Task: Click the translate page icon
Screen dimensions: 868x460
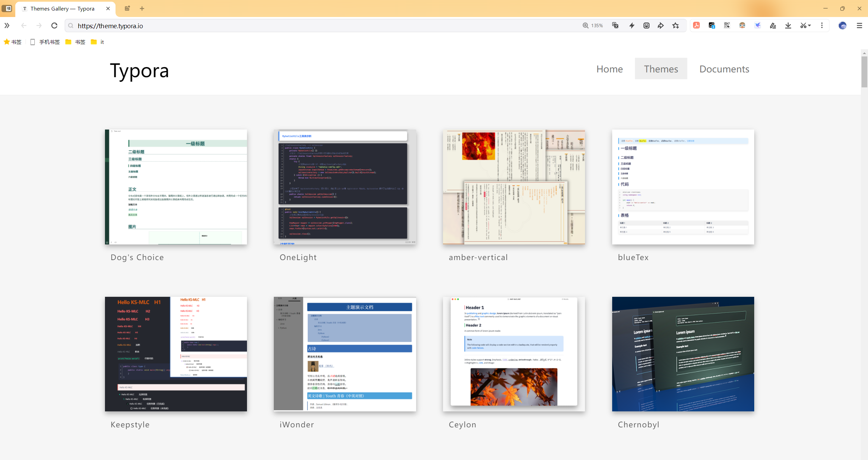Action: (615, 25)
